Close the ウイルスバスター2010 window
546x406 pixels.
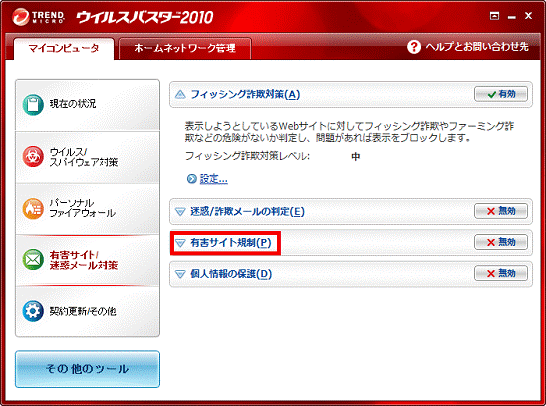(528, 16)
